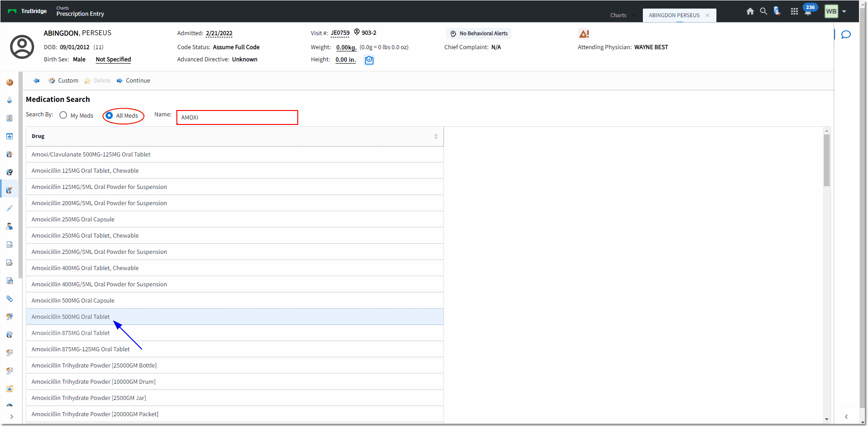Click the Continue button
Viewport: 868px width, 427px height.
tap(134, 81)
